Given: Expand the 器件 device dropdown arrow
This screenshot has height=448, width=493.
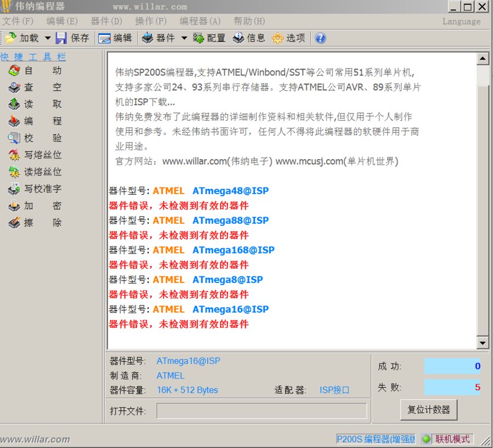Looking at the screenshot, I should pyautogui.click(x=184, y=38).
